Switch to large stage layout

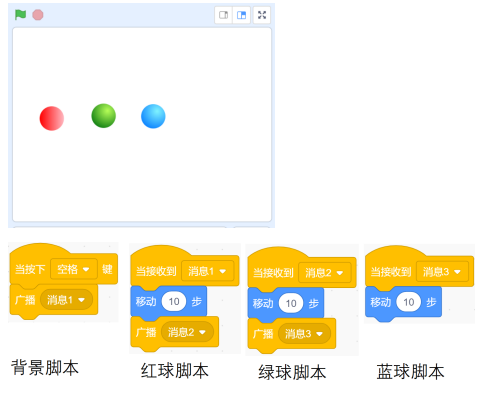click(x=241, y=15)
